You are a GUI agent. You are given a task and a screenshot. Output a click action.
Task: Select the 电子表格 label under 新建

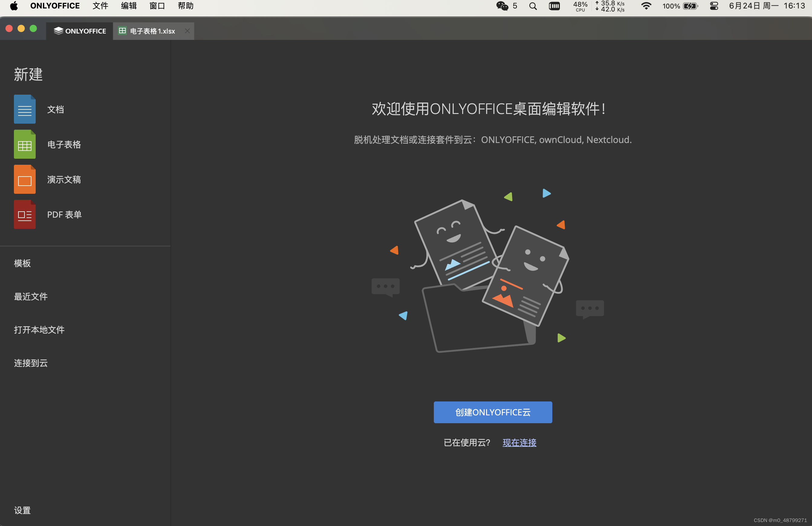click(64, 144)
